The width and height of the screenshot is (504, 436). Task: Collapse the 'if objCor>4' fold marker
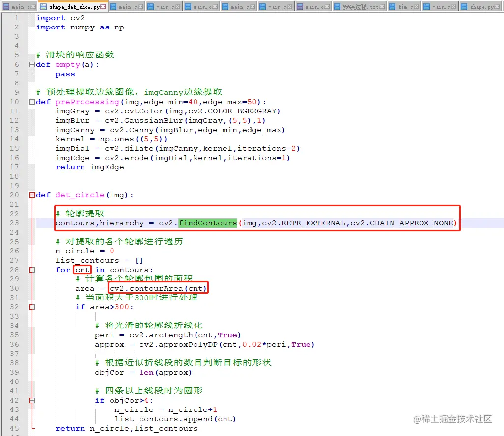tap(32, 400)
